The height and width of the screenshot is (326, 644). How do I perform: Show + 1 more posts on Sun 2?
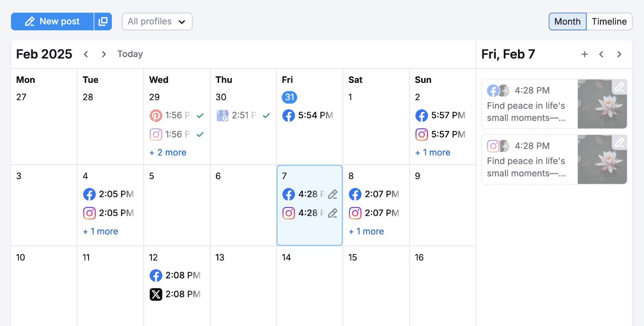tap(433, 152)
